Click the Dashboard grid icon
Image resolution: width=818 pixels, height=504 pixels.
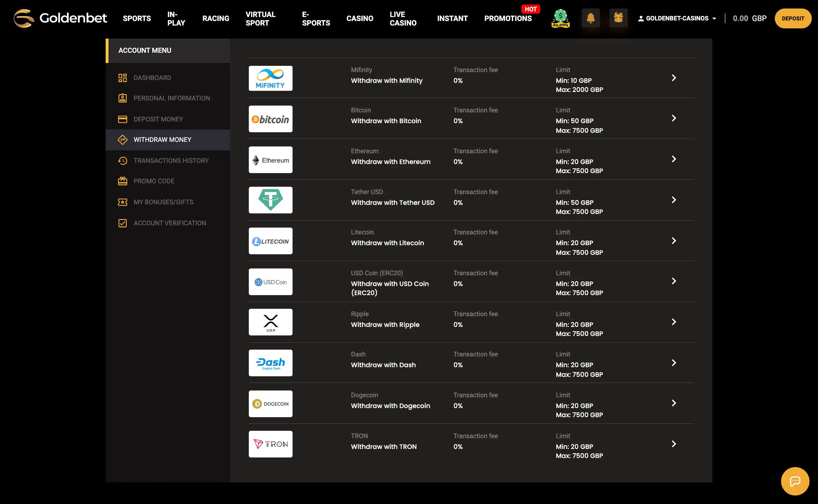pos(122,78)
